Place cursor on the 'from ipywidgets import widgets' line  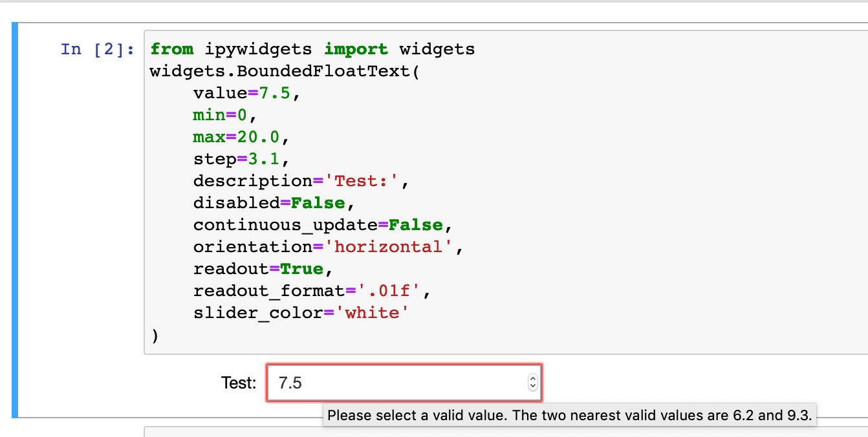point(312,49)
